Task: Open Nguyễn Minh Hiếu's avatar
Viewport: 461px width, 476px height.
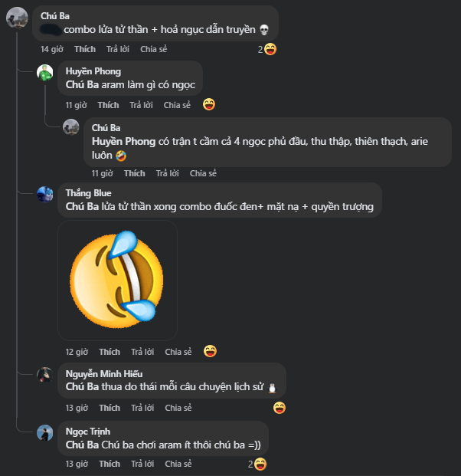Action: click(45, 375)
